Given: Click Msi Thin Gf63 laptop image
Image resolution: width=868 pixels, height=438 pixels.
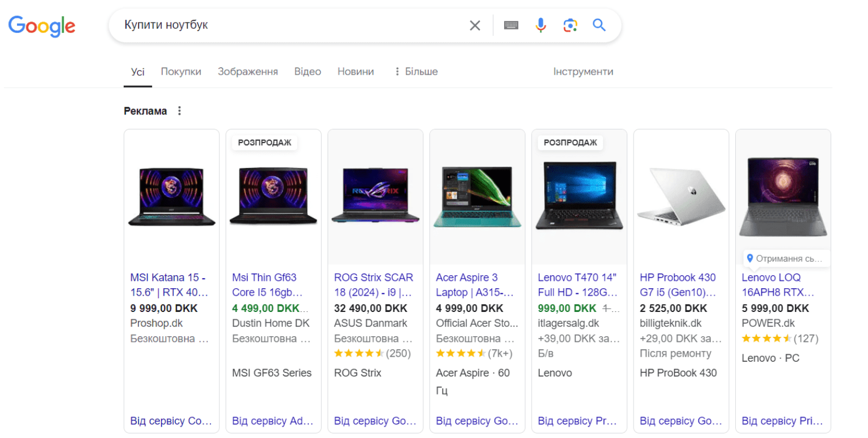Looking at the screenshot, I should tap(274, 197).
